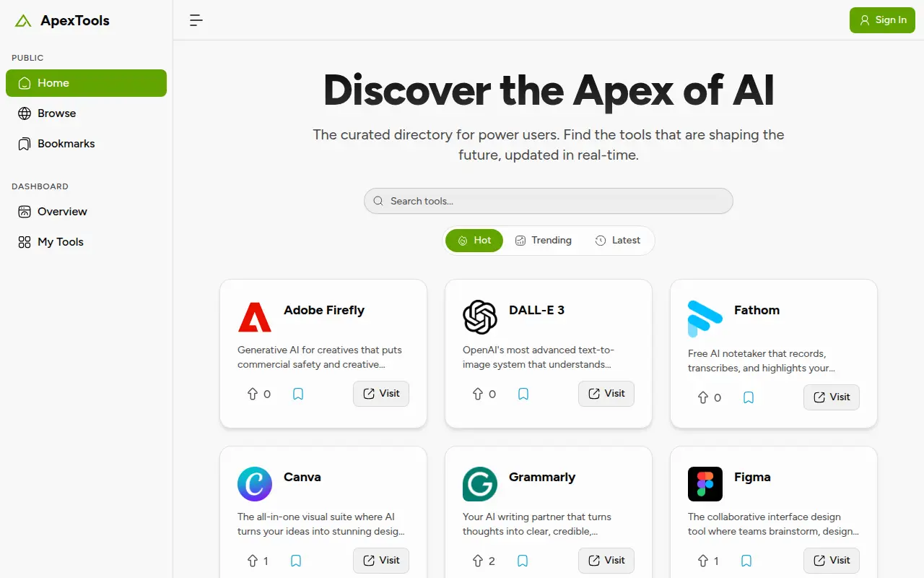Open the Adobe Firefly title

(324, 310)
